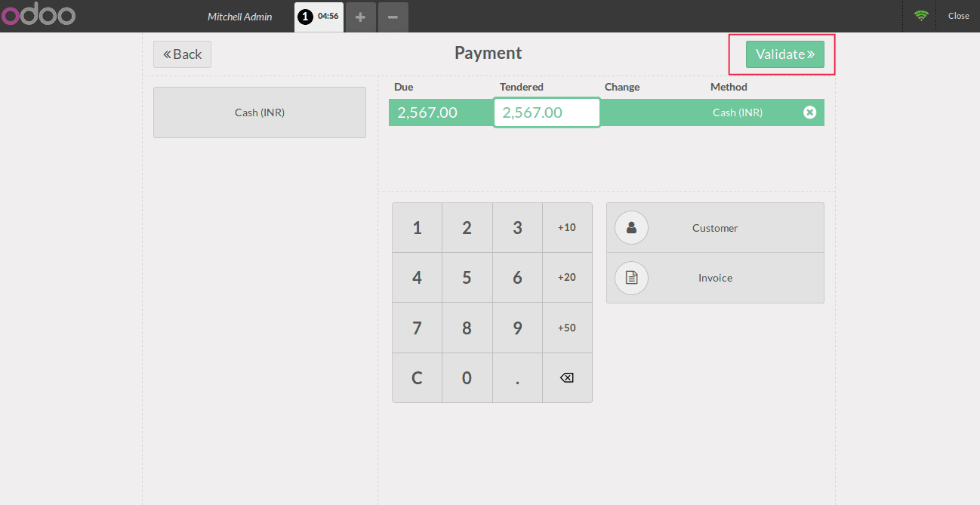
Task: Select the Cash (INR) method in the paymentline
Action: click(738, 112)
